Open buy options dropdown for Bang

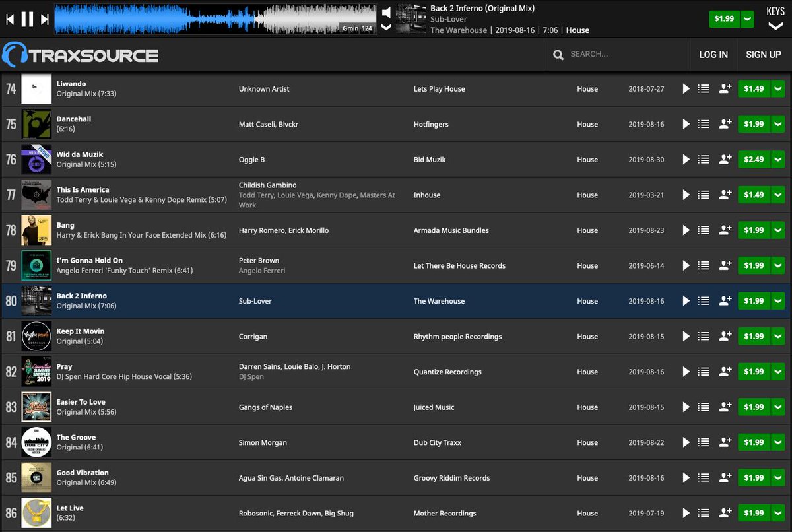tap(777, 230)
